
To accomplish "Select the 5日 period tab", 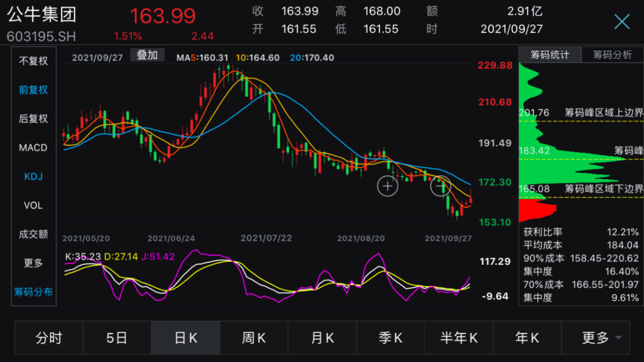I will coord(117,338).
